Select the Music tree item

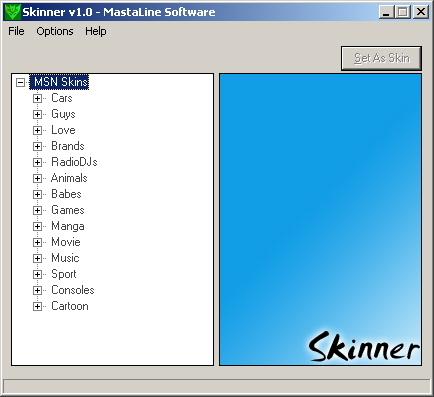click(x=65, y=258)
